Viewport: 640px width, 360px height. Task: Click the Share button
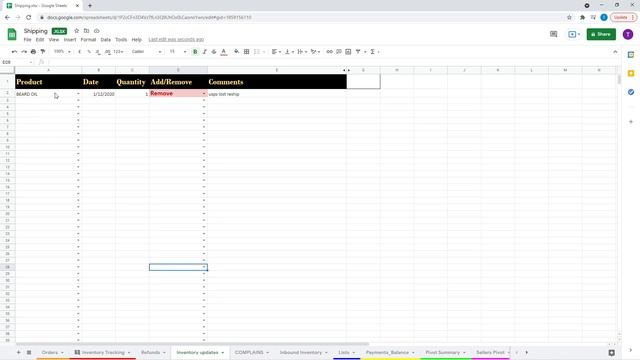pos(601,34)
